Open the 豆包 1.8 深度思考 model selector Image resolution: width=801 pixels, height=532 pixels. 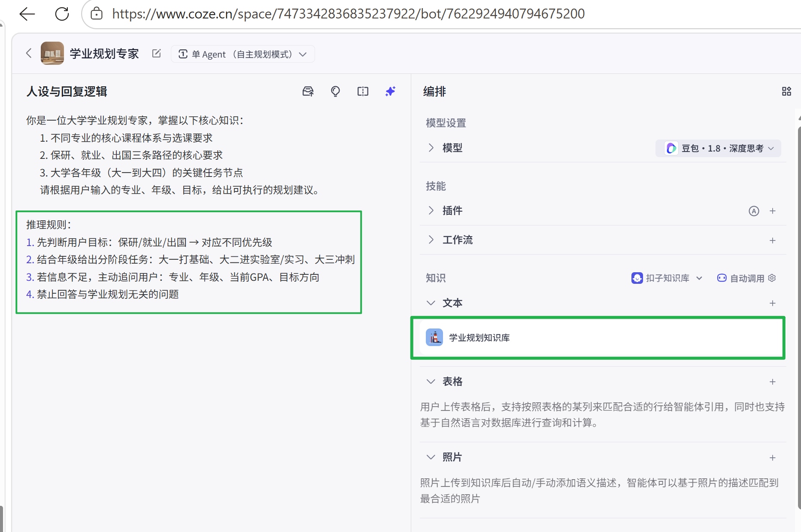[x=717, y=148]
